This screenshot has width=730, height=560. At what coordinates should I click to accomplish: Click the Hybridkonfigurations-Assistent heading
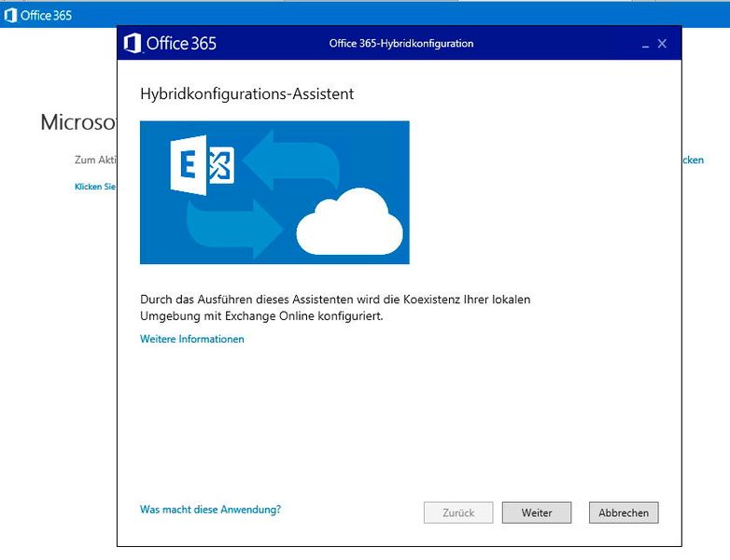coord(246,94)
